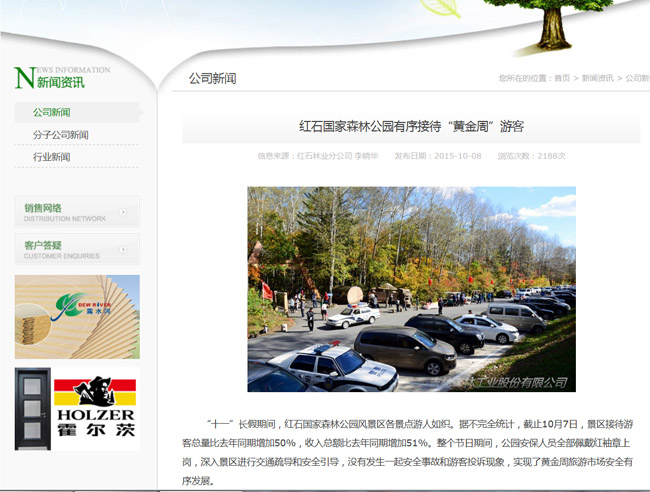Click the 公司新闻 section heading
The width and height of the screenshot is (650, 492).
[x=212, y=78]
